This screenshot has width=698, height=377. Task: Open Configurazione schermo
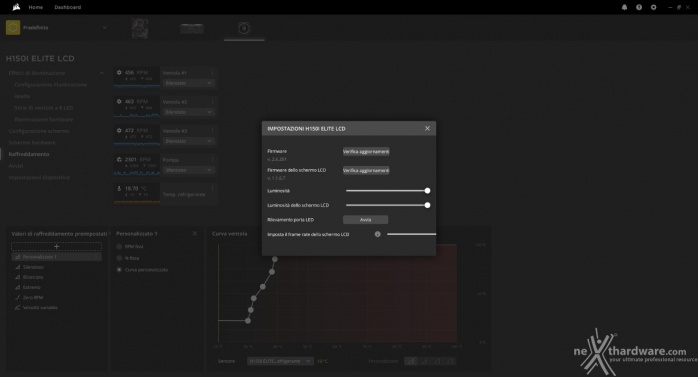point(39,131)
